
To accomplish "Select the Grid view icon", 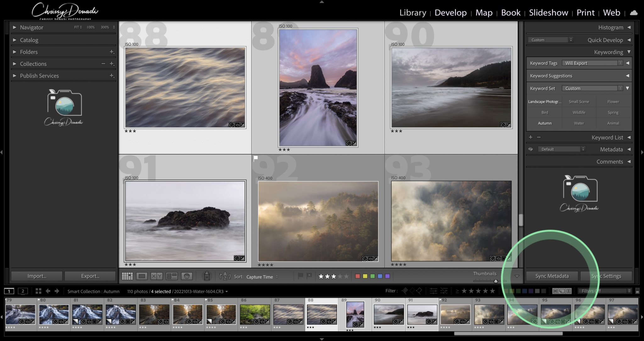I will [x=127, y=276].
